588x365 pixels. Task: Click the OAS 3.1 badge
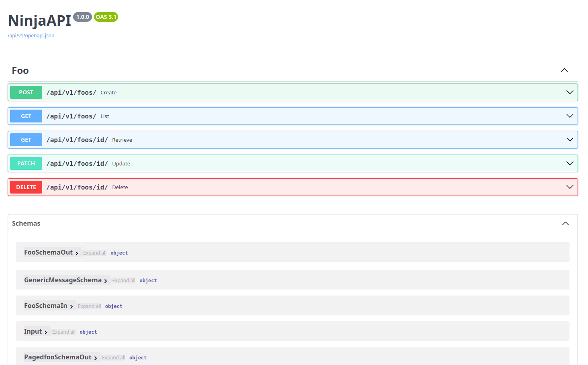click(106, 17)
